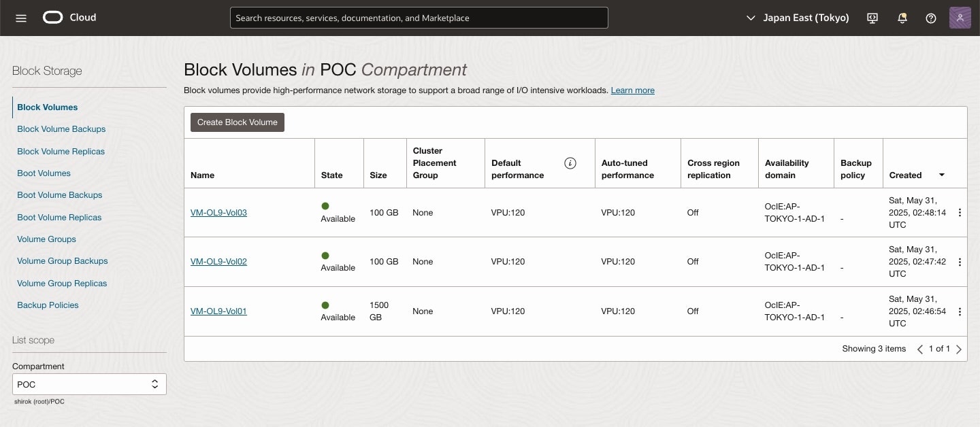Click the Create Block Volume button

[238, 122]
